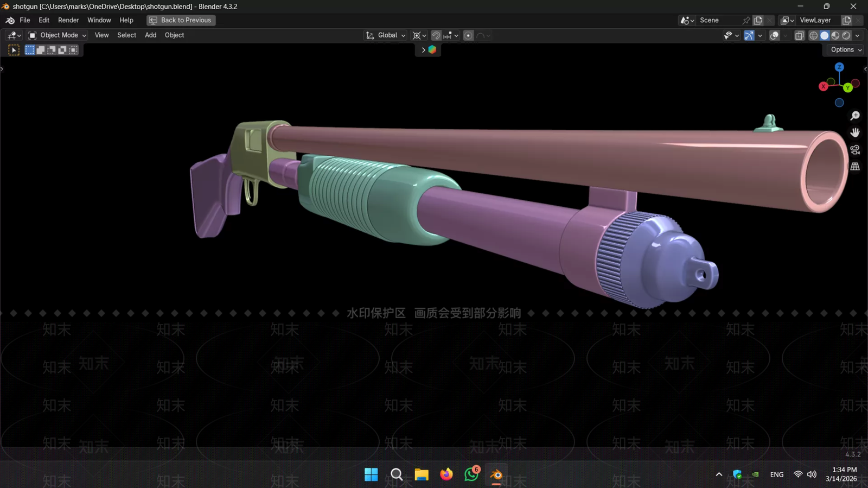The width and height of the screenshot is (868, 488).
Task: Click the Zoom magnifier viewport icon
Action: 855,116
